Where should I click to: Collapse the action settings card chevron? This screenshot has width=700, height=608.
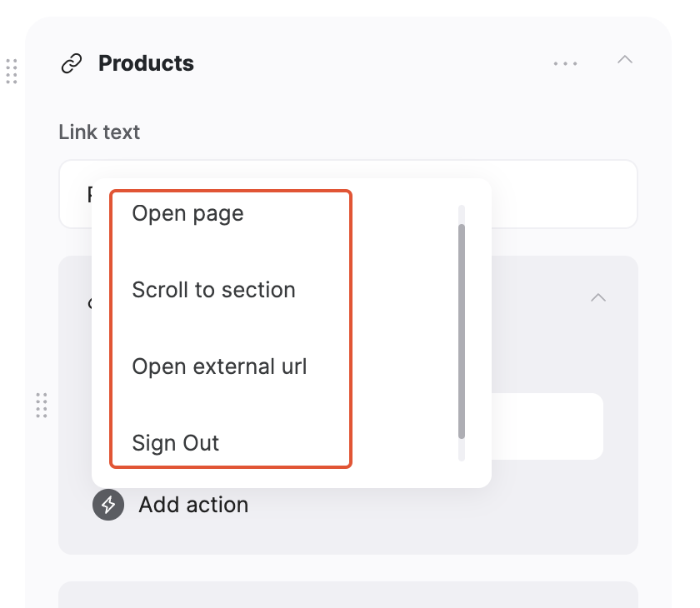point(597,297)
